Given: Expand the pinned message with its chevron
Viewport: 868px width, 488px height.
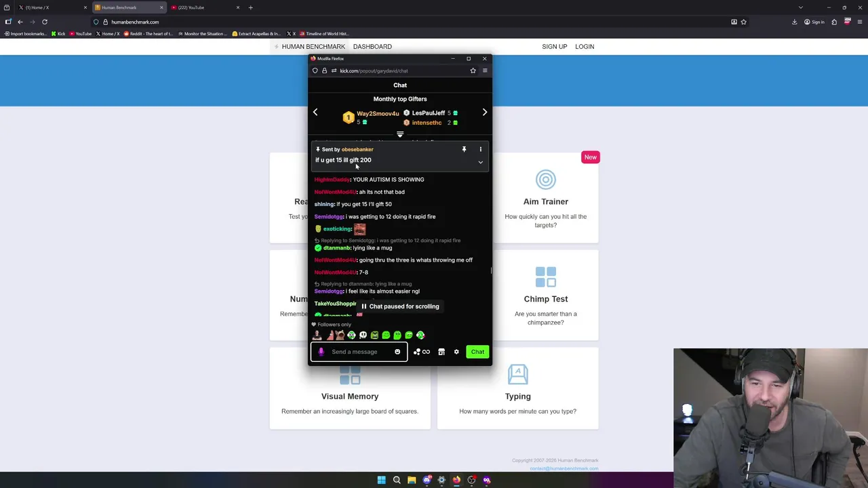Looking at the screenshot, I should tap(481, 162).
